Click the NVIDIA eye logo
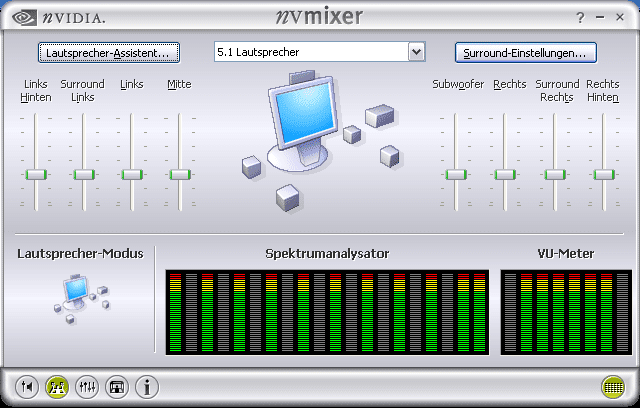The height and width of the screenshot is (408, 640). (24, 18)
